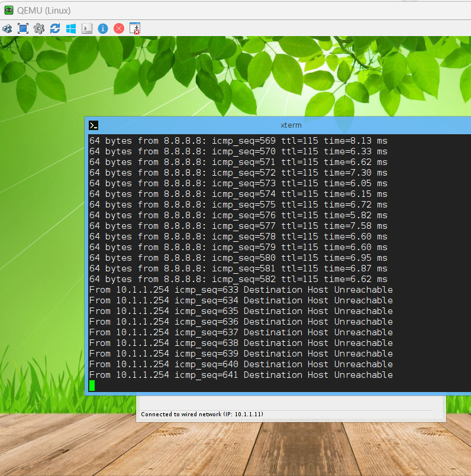The width and height of the screenshot is (471, 476).
Task: Click the ping reply line with time=5.82 ms
Action: [x=238, y=215]
